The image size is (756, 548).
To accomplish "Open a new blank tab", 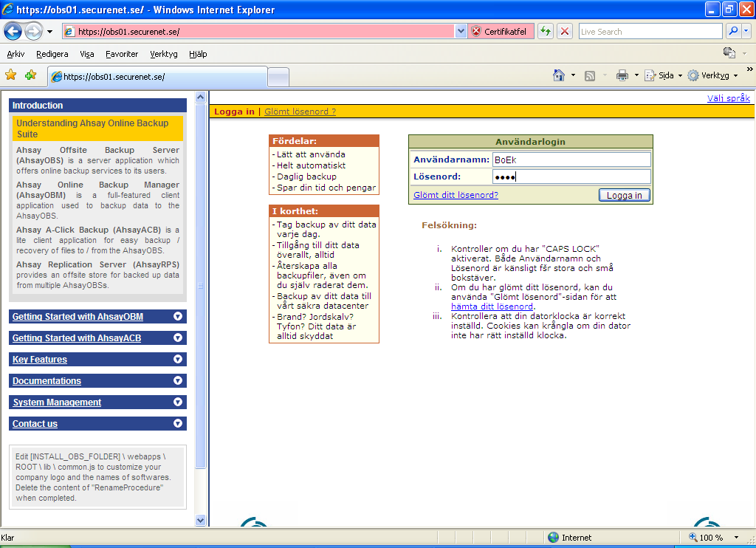I will tap(278, 78).
